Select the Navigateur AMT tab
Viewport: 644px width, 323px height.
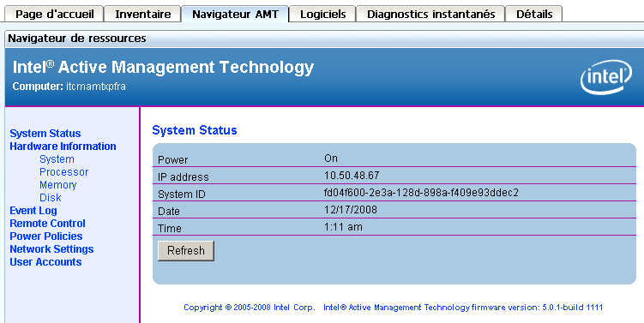(235, 14)
